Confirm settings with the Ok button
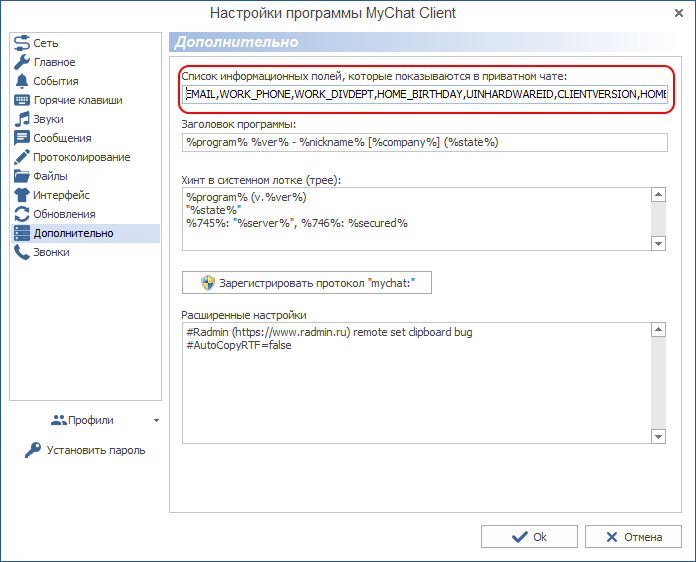Viewport: 696px width, 562px height. click(529, 537)
